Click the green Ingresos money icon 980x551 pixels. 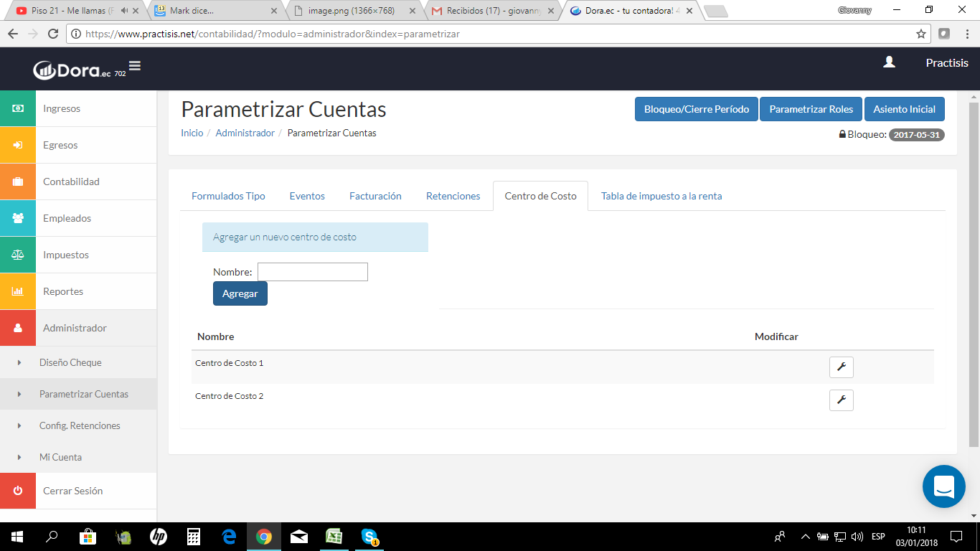(x=18, y=108)
